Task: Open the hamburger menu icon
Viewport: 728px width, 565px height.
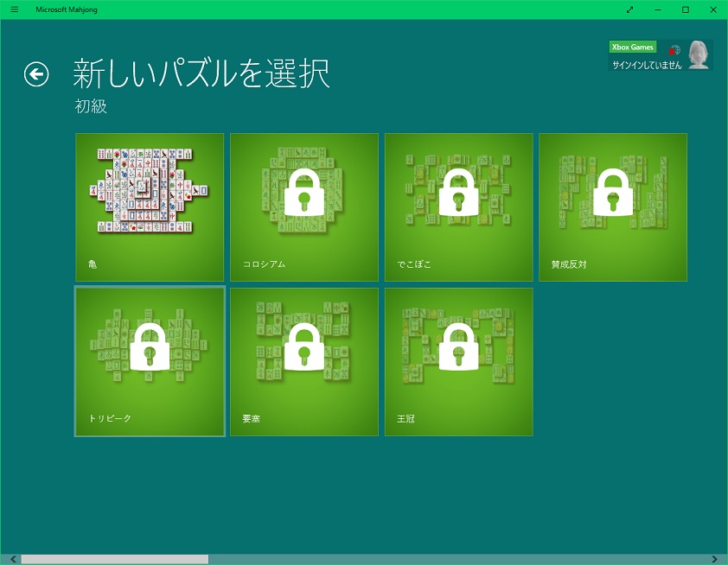Action: (15, 10)
